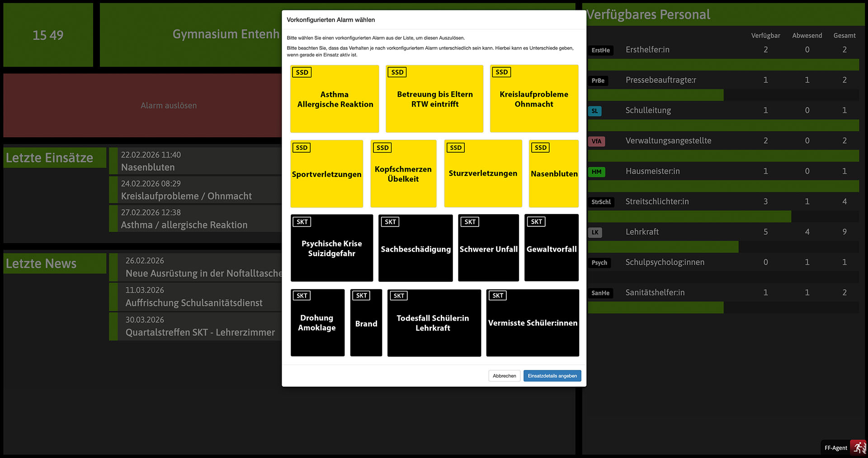Click the Einsatzdetails angeben button
Image resolution: width=868 pixels, height=458 pixels.
pos(552,376)
